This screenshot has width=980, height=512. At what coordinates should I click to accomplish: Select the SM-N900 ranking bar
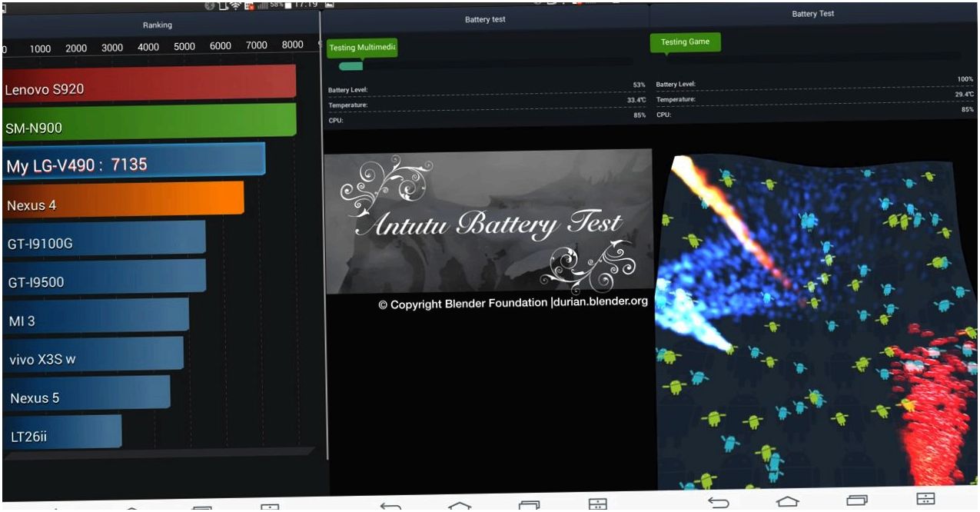(x=149, y=121)
